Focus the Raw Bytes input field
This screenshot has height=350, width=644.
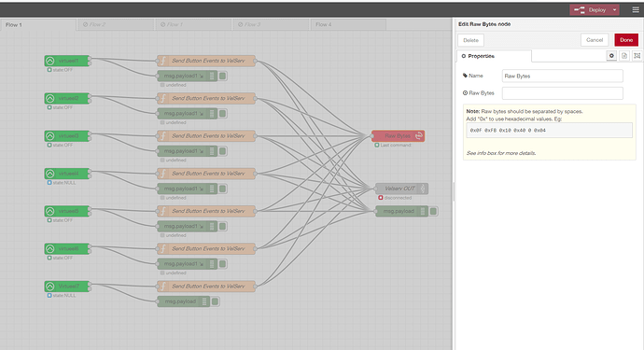(562, 93)
